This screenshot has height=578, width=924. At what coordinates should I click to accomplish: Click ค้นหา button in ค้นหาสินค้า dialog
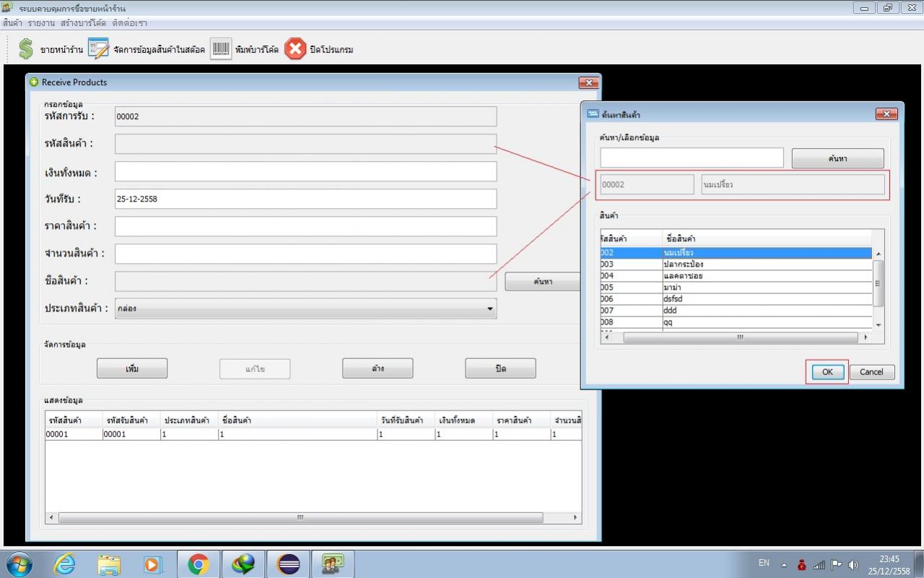[x=837, y=158]
